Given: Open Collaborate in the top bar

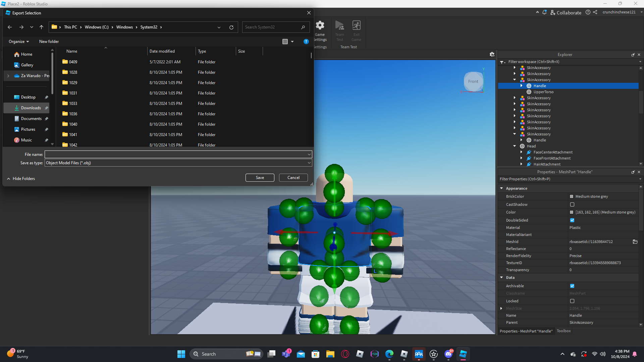Looking at the screenshot, I should point(566,12).
